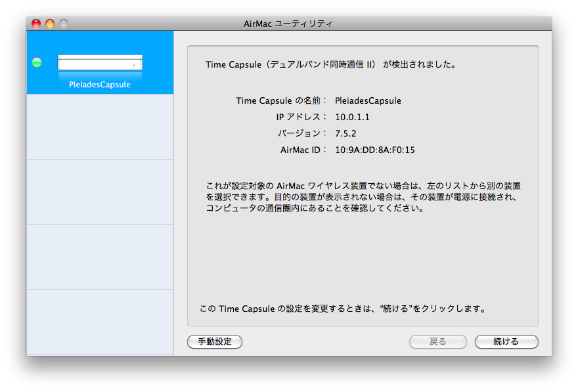Click the IP address value 10.0.1.1
The image size is (578, 392).
352,117
